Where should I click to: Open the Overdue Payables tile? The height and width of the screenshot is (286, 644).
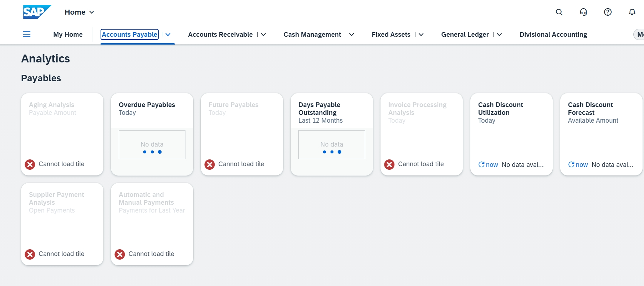(152, 134)
